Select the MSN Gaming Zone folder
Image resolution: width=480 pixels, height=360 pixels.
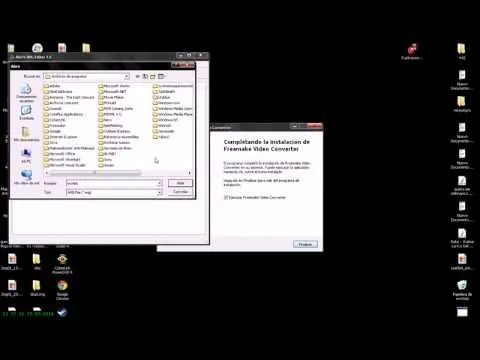coord(116,109)
